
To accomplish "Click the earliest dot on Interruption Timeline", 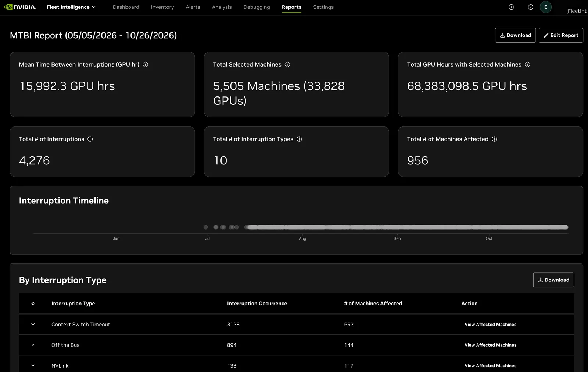I will tap(206, 227).
